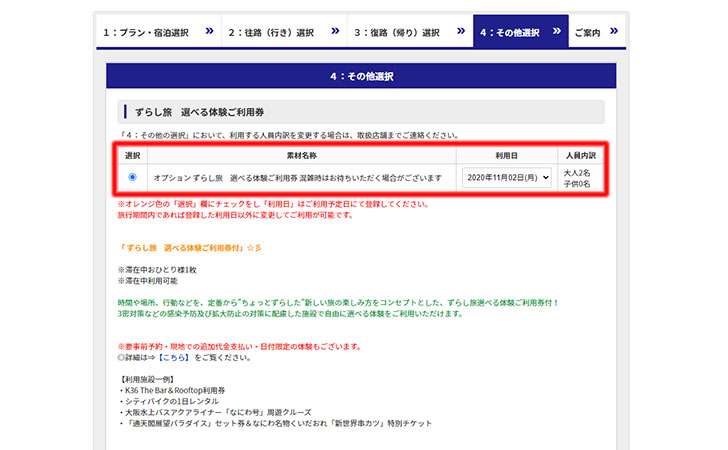This screenshot has height=450, width=728.
Task: Click the chevron icon beside 往路（行き）選択
Action: tap(335, 31)
